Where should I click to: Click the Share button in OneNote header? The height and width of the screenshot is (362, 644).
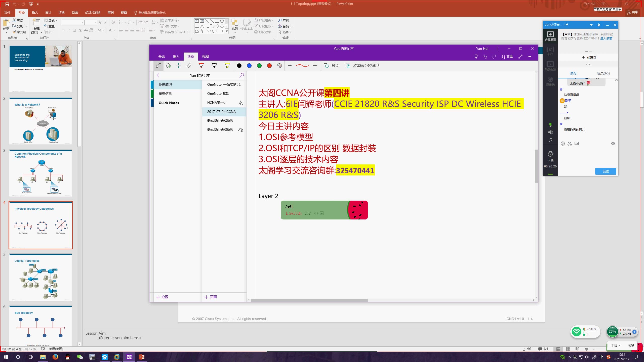(508, 57)
